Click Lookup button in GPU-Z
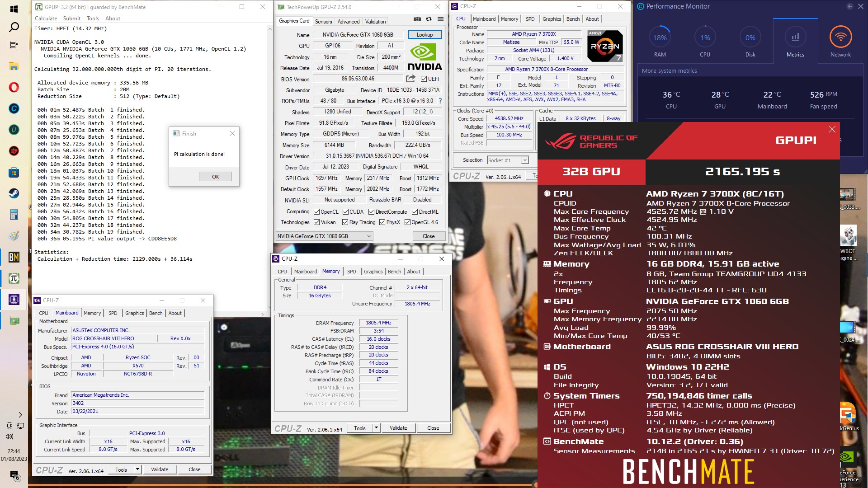868x488 pixels. click(x=425, y=35)
